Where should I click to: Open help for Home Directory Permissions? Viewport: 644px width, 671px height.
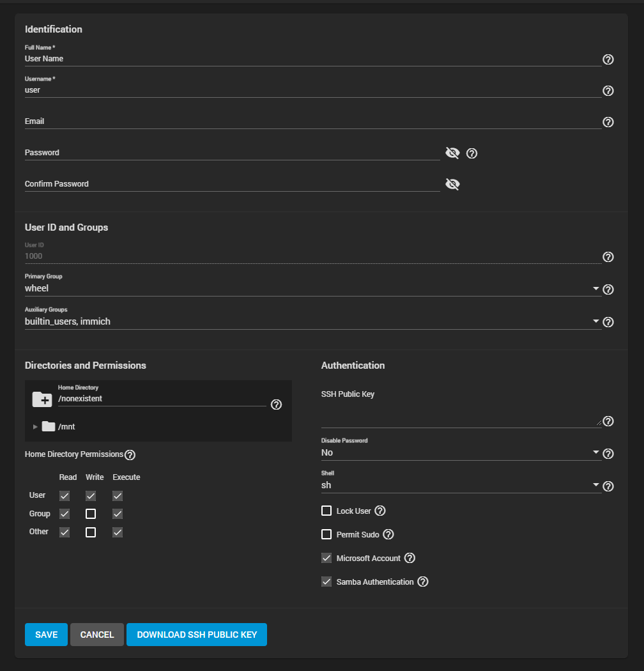[x=130, y=454]
